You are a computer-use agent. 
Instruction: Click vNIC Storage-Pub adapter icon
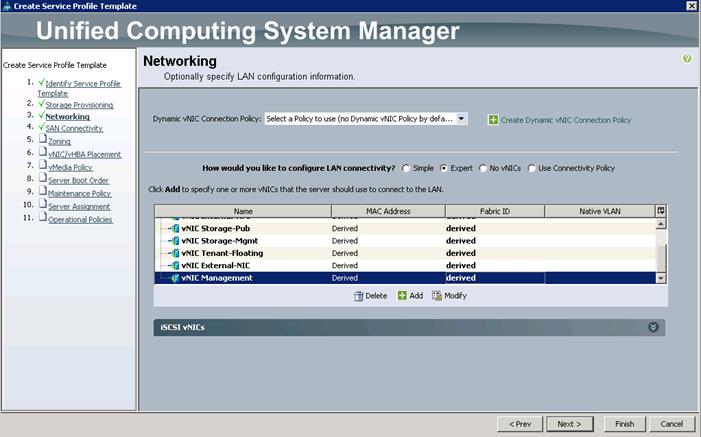click(175, 229)
